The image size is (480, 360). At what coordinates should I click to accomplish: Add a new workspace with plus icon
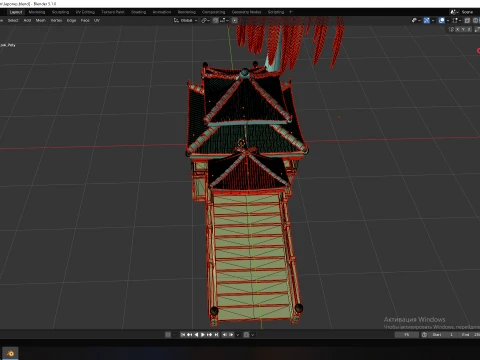290,12
